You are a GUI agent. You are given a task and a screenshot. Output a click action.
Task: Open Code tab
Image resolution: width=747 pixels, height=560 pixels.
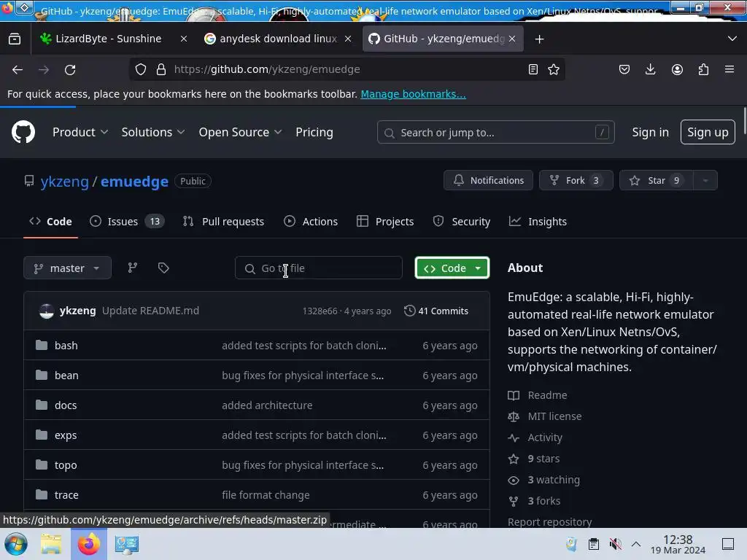pos(50,222)
